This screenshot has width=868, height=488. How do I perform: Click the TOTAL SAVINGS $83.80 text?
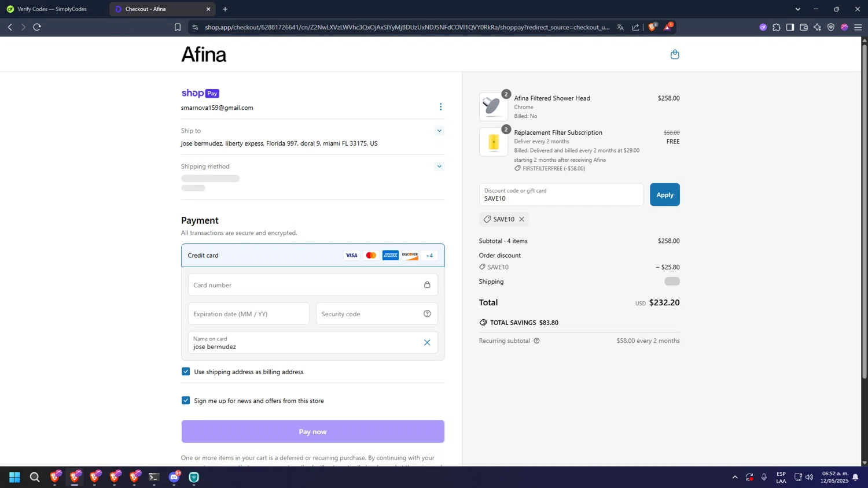click(524, 323)
